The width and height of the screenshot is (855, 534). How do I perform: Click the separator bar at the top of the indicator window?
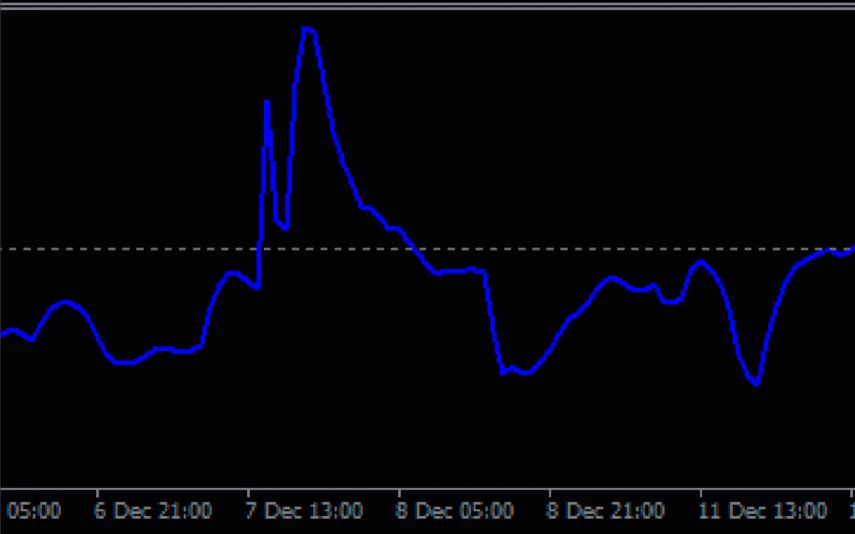(x=427, y=5)
